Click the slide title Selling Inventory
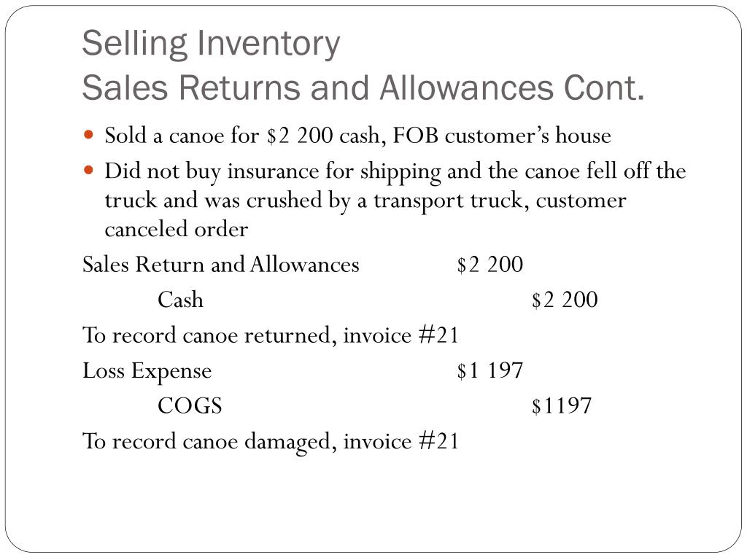747x560 pixels. coord(211,44)
